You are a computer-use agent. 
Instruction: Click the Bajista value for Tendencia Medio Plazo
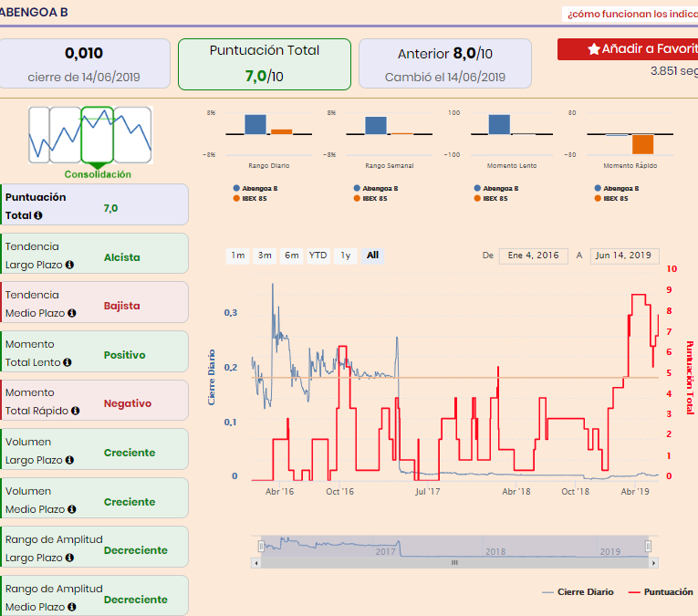pos(122,306)
